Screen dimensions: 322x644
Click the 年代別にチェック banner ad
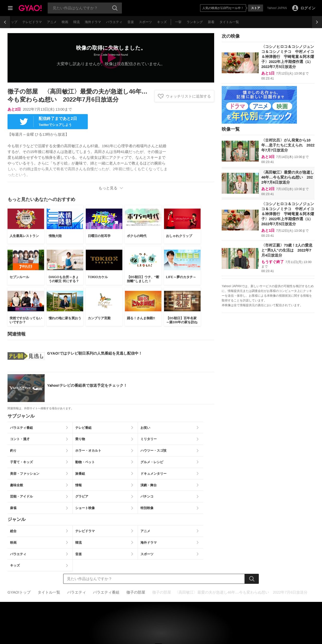259,105
